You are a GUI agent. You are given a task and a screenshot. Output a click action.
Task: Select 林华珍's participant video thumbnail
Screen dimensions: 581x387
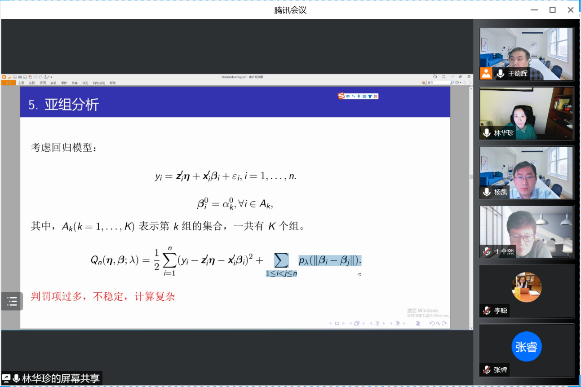(526, 113)
